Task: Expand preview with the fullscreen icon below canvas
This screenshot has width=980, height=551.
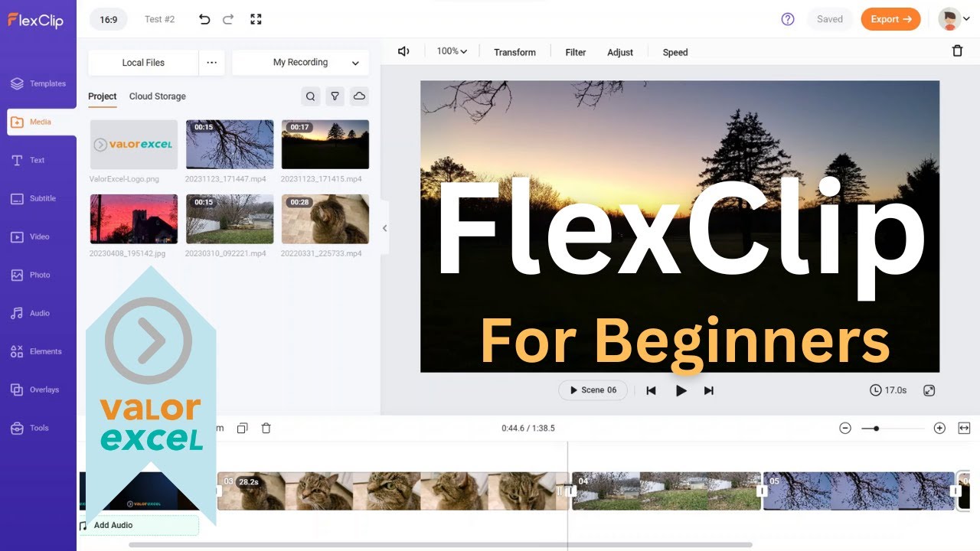Action: point(929,390)
